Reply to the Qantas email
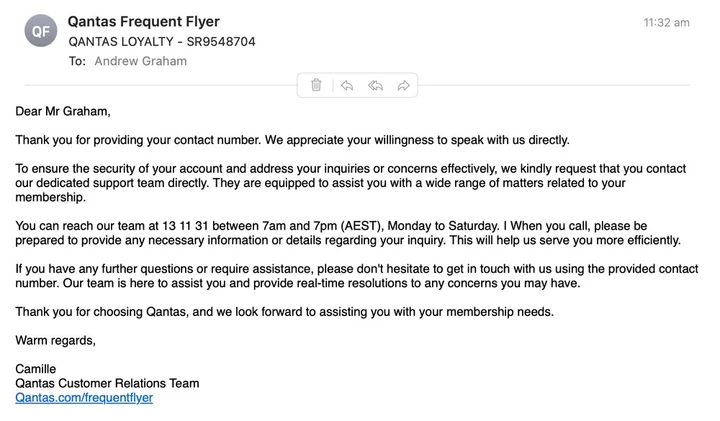The width and height of the screenshot is (720, 421). pos(347,85)
